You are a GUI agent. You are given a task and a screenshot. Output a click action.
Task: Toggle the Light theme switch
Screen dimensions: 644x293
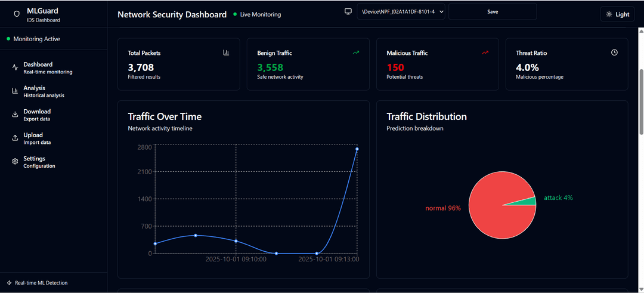click(x=617, y=14)
